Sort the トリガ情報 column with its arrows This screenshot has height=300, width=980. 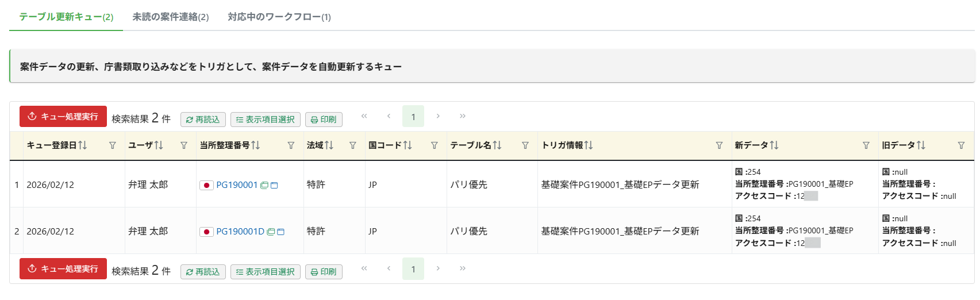[589, 145]
